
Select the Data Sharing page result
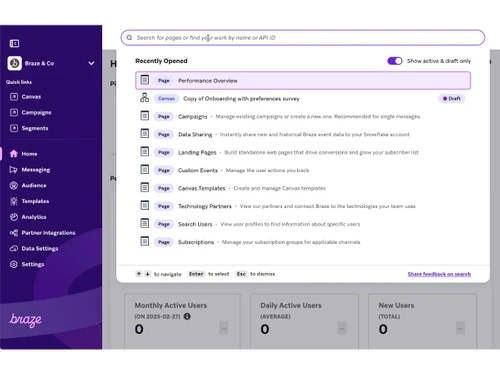(x=303, y=134)
